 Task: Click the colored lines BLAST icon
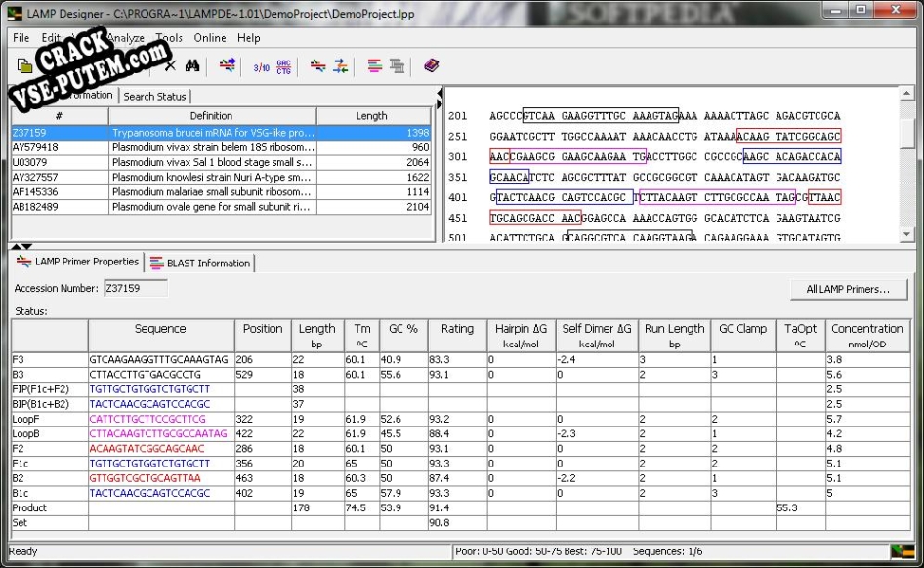pyautogui.click(x=375, y=65)
